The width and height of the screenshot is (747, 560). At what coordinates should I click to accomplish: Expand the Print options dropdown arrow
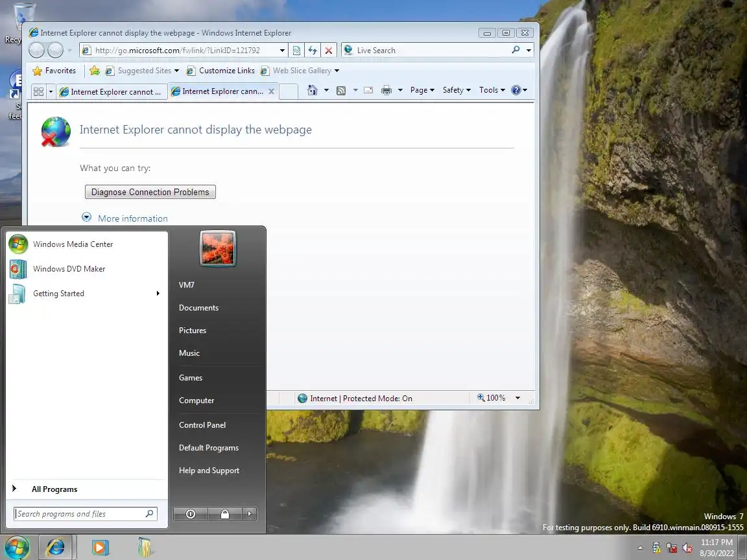click(x=400, y=90)
